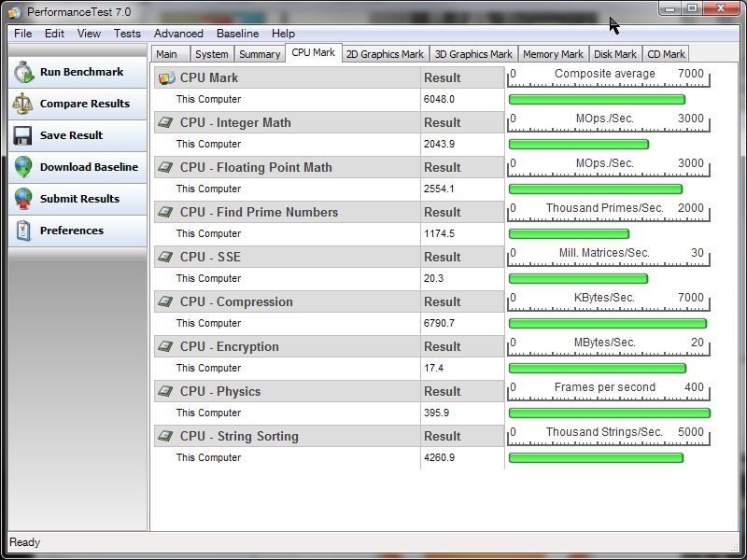Image resolution: width=747 pixels, height=560 pixels.
Task: Open the Baseline menu
Action: point(238,34)
